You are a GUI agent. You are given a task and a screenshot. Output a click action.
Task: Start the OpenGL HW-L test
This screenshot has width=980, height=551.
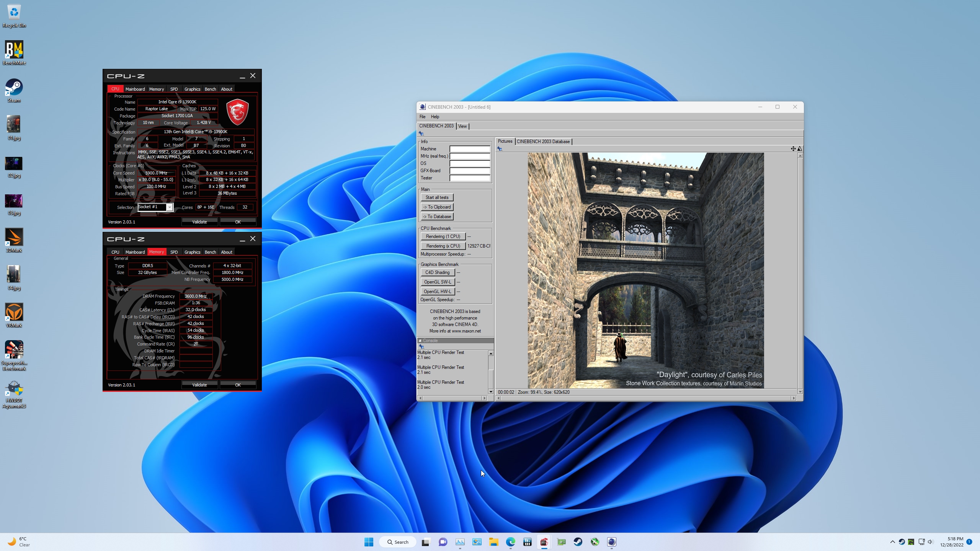pos(438,292)
